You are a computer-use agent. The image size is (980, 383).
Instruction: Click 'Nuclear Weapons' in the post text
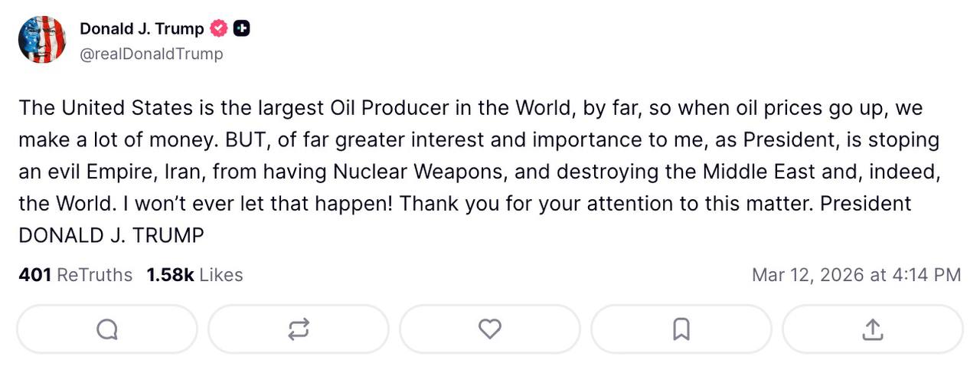click(x=419, y=172)
